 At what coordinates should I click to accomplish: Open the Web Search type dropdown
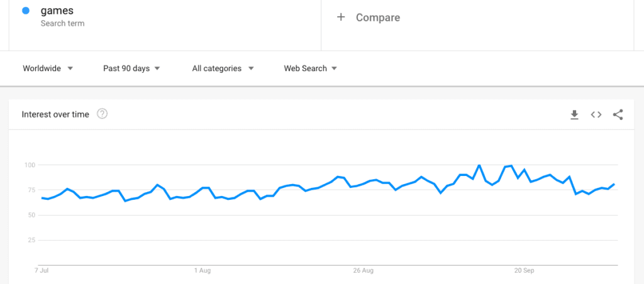311,68
